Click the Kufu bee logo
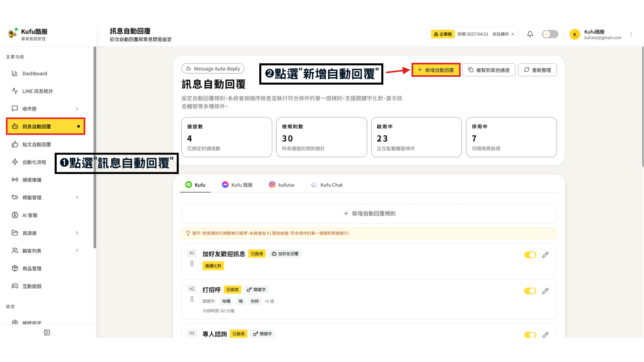The image size is (644, 362). pos(12,34)
